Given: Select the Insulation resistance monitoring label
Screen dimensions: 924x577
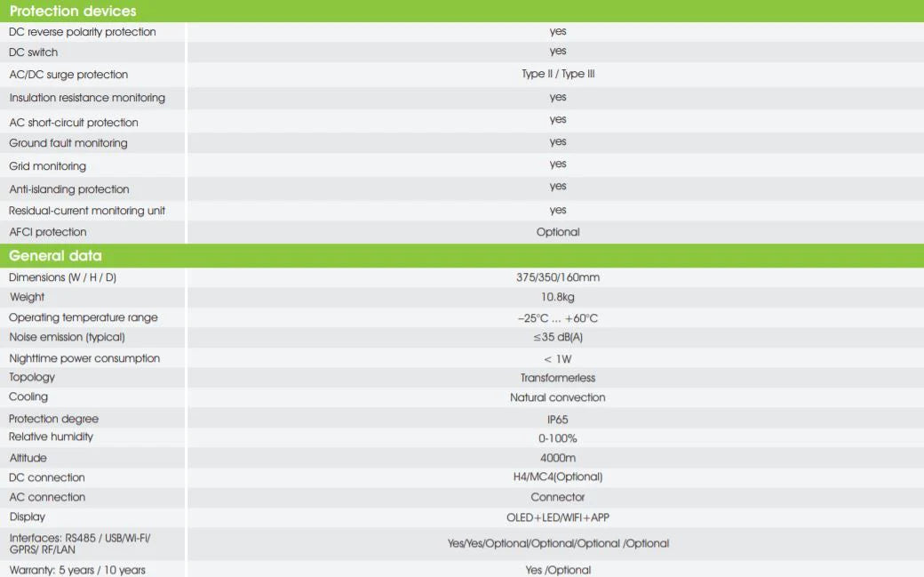Looking at the screenshot, I should click(87, 98).
